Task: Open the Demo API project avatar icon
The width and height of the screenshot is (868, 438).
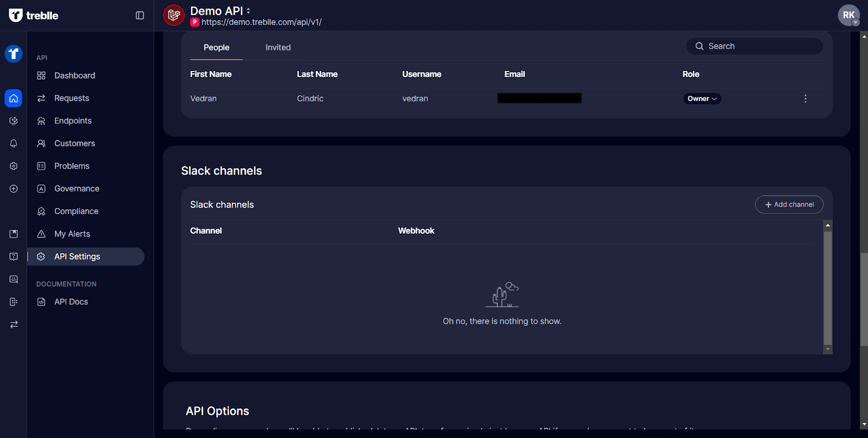Action: (x=174, y=15)
